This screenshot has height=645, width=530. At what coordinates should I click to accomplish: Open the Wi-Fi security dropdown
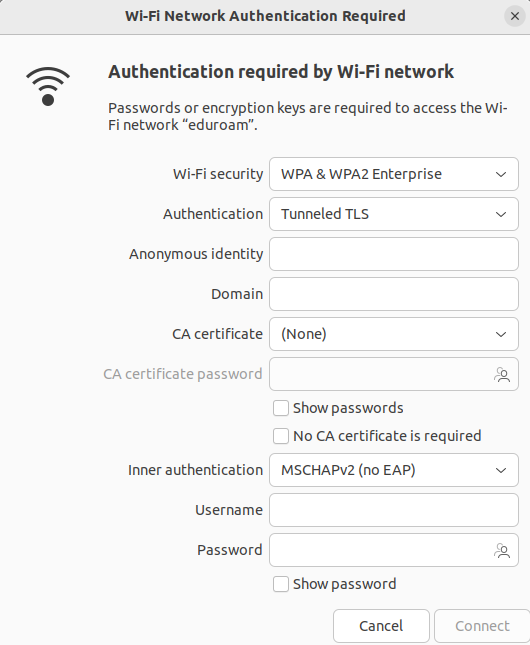[394, 174]
